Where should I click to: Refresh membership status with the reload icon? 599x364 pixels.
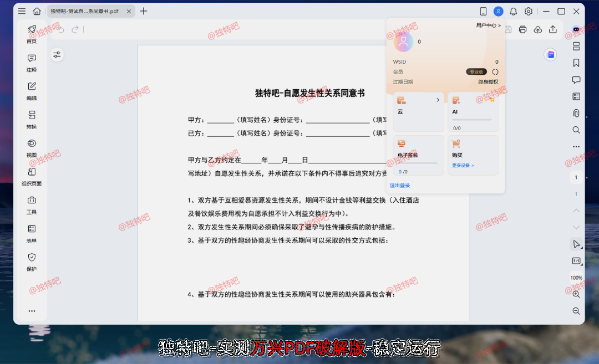(x=495, y=71)
